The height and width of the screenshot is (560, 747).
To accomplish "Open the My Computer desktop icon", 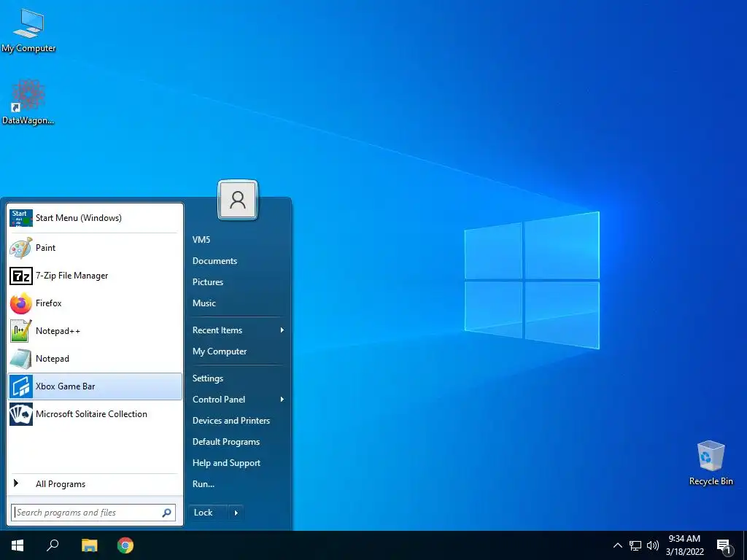I will click(28, 30).
